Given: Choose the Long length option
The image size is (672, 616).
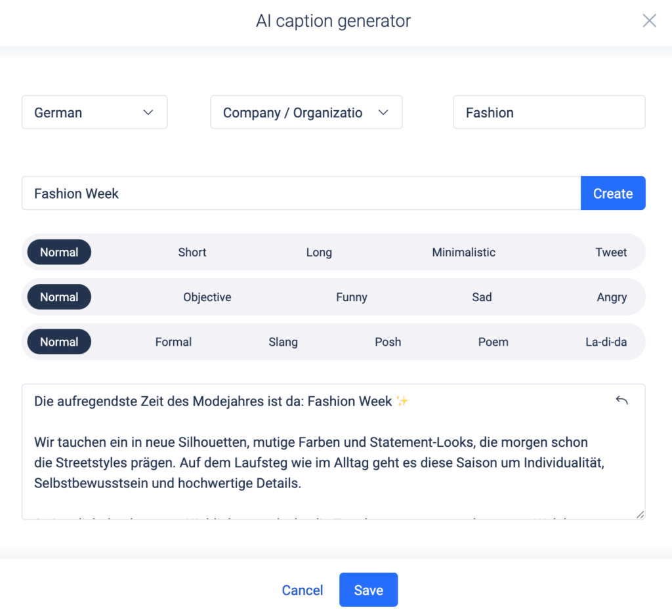Looking at the screenshot, I should [x=319, y=253].
